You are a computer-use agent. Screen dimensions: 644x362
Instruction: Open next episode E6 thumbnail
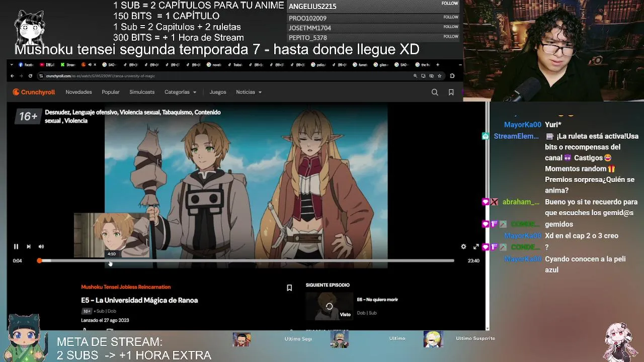[x=329, y=306]
